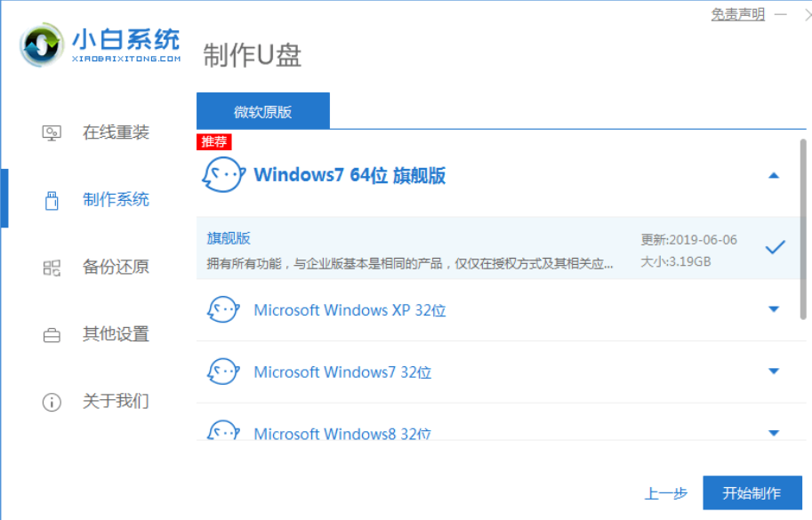This screenshot has height=520, width=812.
Task: Click the Microsoft Windows7 32位 face icon
Action: tap(222, 372)
